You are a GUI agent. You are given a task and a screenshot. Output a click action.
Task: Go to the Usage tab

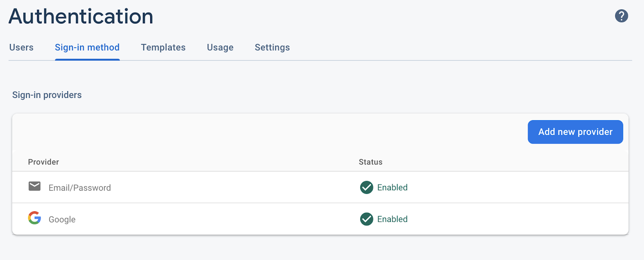(x=220, y=48)
